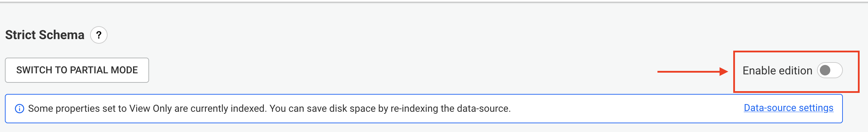Click SWITCH TO PARTIAL MODE button
Image resolution: width=868 pixels, height=132 pixels.
click(x=77, y=70)
